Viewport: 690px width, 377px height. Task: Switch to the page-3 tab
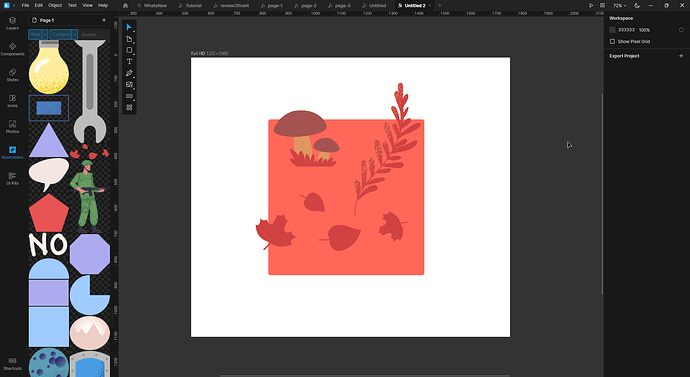(x=339, y=6)
